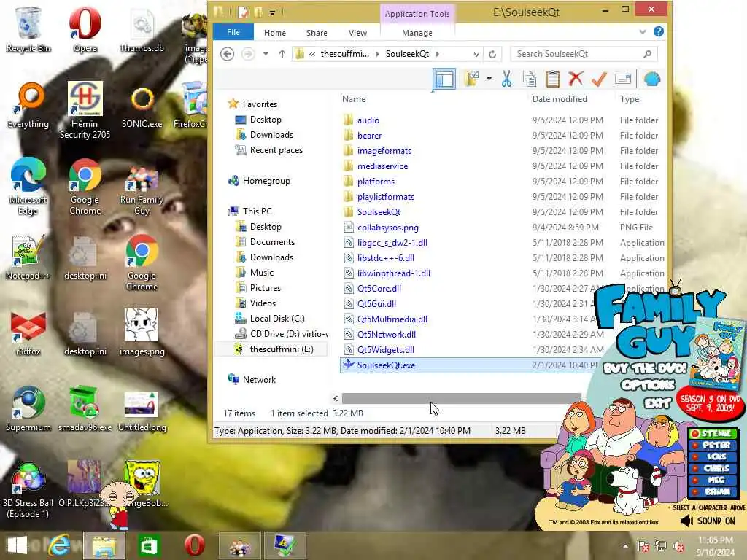The image size is (747, 560).
Task: Click the Family Guy DVD cover thumbnail
Action: tap(718, 354)
